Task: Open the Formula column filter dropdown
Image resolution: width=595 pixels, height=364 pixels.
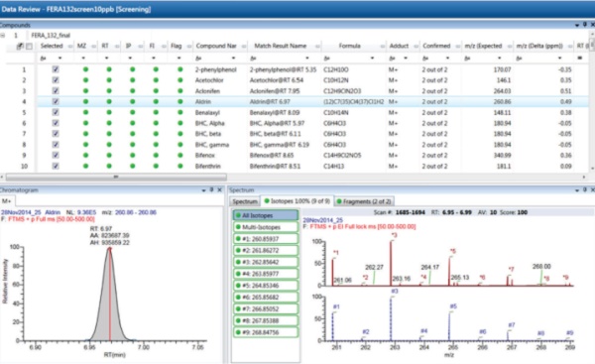Action: point(372,59)
